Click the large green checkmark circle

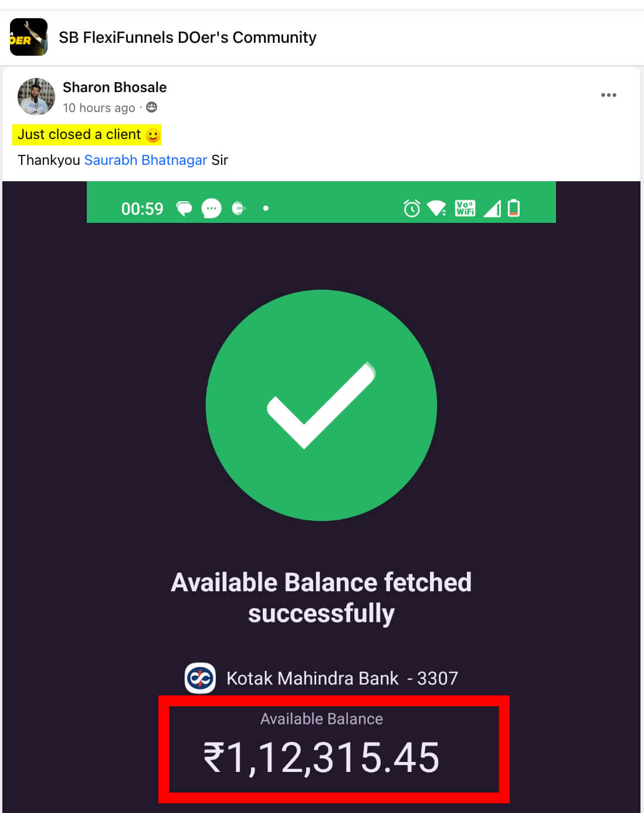click(321, 405)
